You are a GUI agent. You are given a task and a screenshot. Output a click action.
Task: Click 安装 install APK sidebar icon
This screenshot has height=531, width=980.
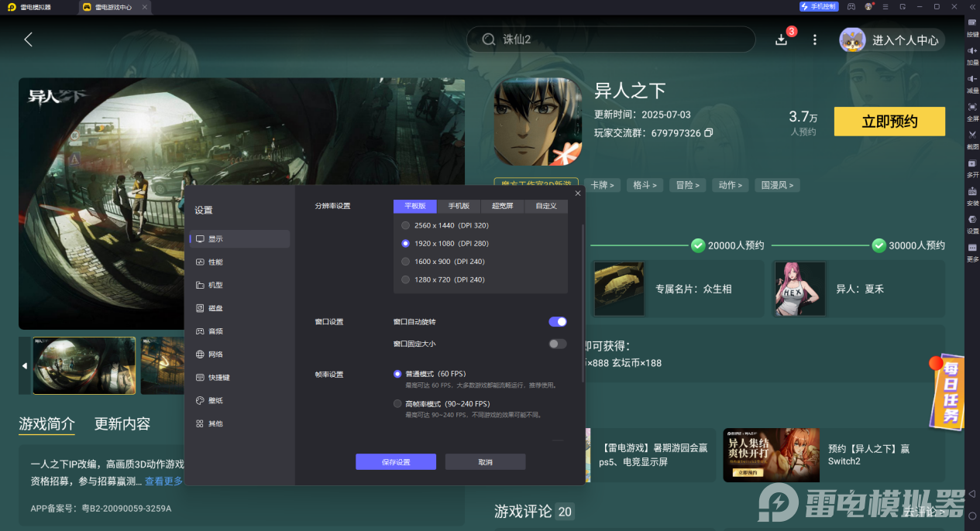click(x=972, y=195)
